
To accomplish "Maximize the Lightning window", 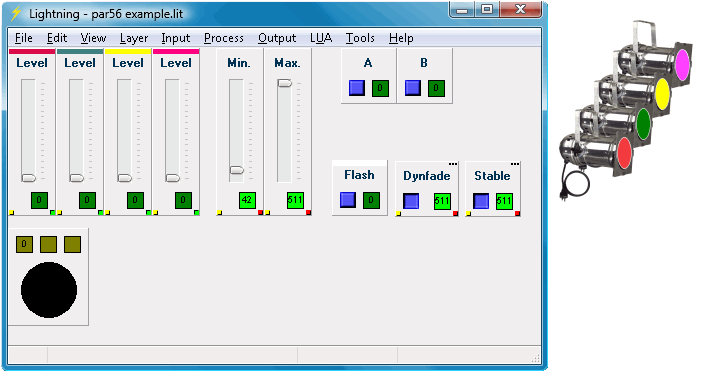I will pos(486,9).
